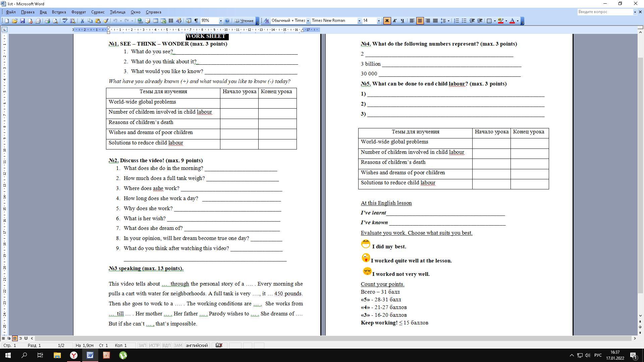Click the numbered list icon
The image size is (644, 362).
tap(456, 21)
